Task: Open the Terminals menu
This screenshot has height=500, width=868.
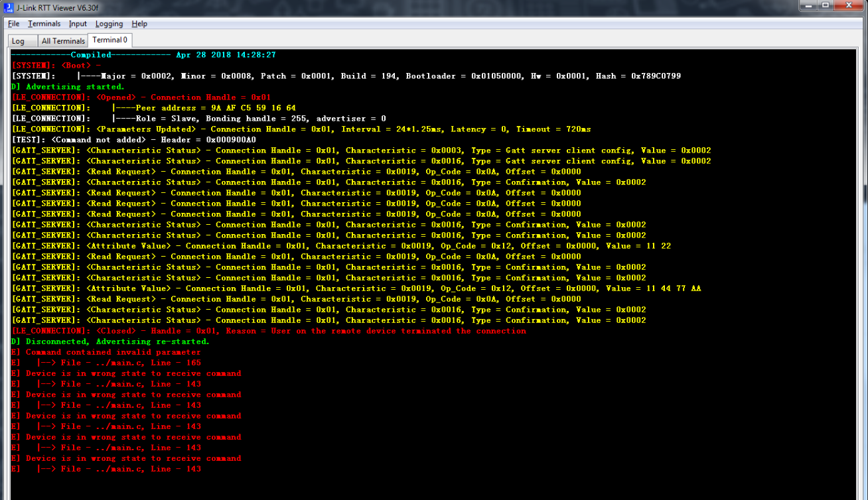Action: 44,24
